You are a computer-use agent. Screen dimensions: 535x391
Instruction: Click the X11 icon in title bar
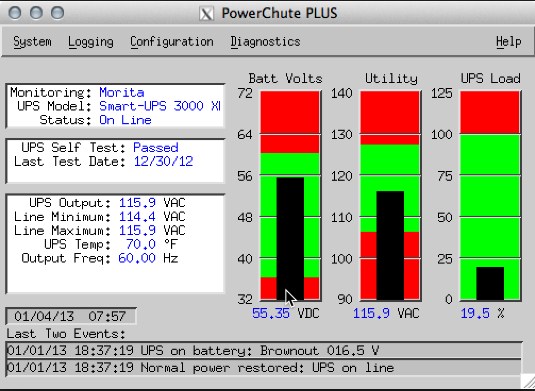pos(207,14)
